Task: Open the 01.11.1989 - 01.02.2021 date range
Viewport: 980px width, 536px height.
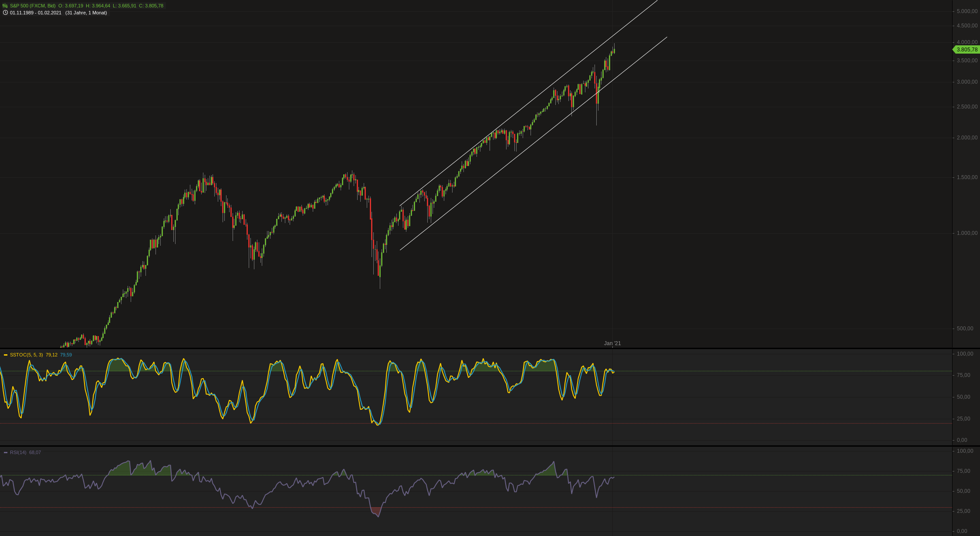Action: [x=36, y=13]
